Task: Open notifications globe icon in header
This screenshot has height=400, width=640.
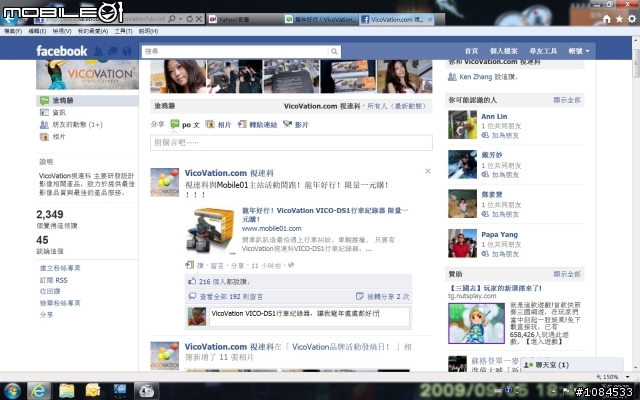Action: pyautogui.click(x=127, y=51)
